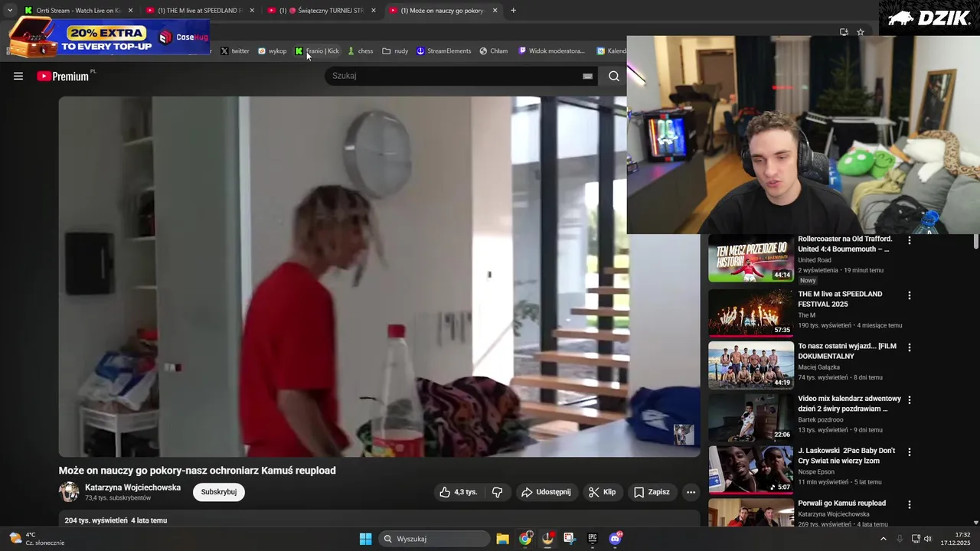Open chess bookmark

click(x=360, y=51)
